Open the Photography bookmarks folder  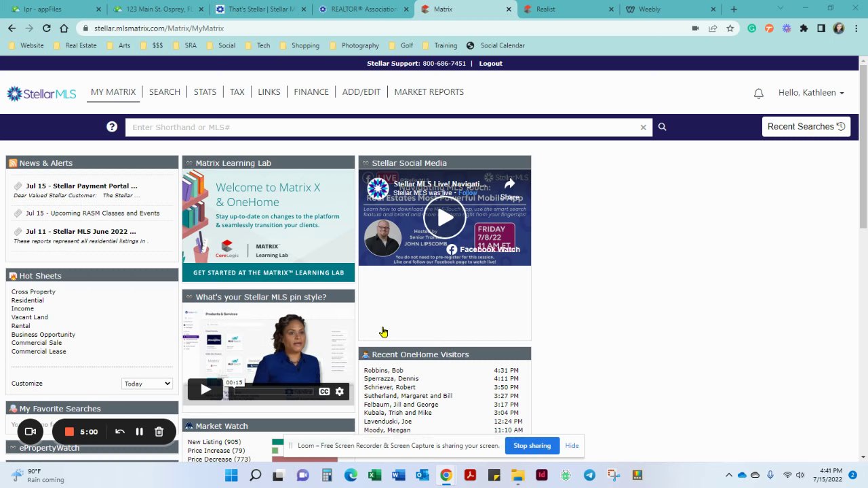click(x=354, y=45)
